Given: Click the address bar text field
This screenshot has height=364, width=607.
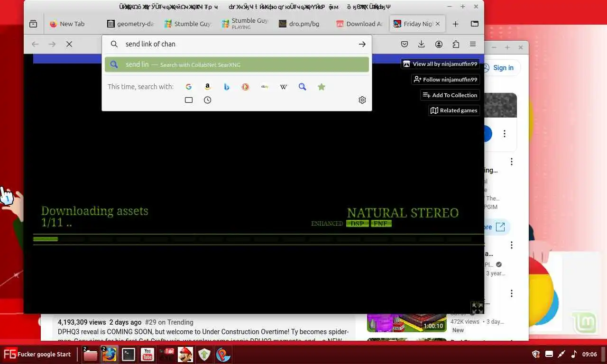Looking at the screenshot, I should tap(237, 44).
